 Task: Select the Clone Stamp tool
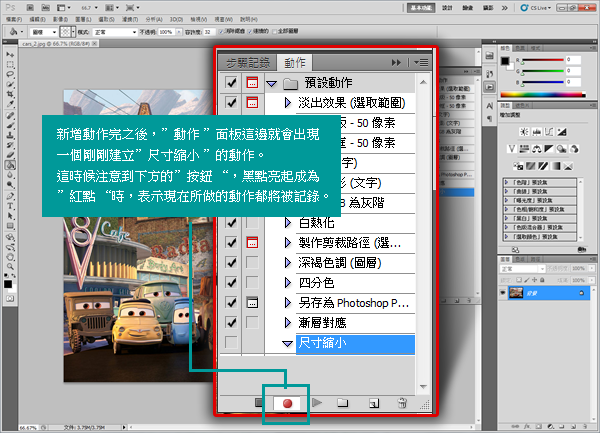10,135
